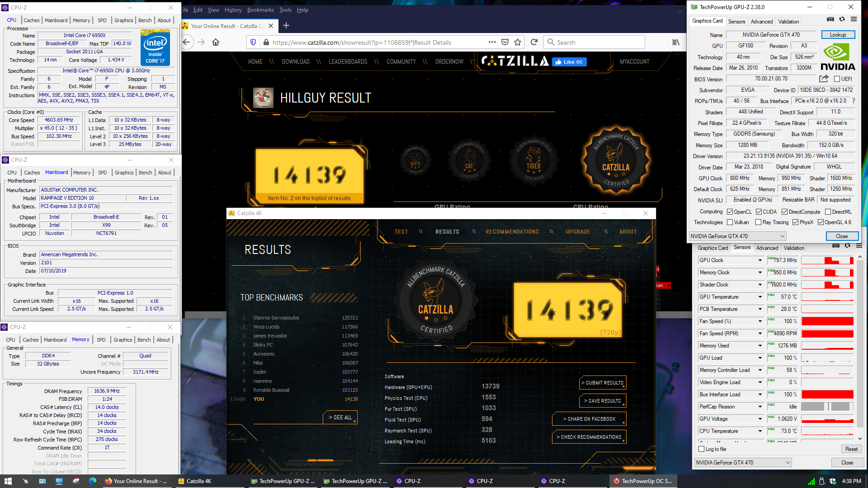Image resolution: width=868 pixels, height=488 pixels.
Task: Click SEE ALL under top benchmarks
Action: [x=340, y=418]
